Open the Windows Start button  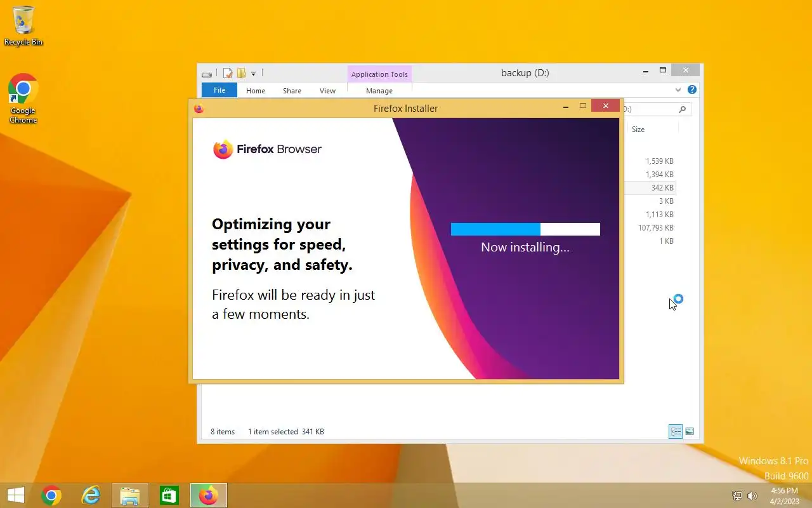tap(16, 495)
